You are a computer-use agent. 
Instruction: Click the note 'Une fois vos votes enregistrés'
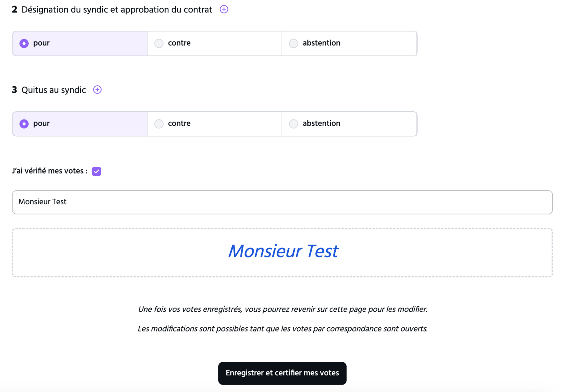click(x=283, y=309)
